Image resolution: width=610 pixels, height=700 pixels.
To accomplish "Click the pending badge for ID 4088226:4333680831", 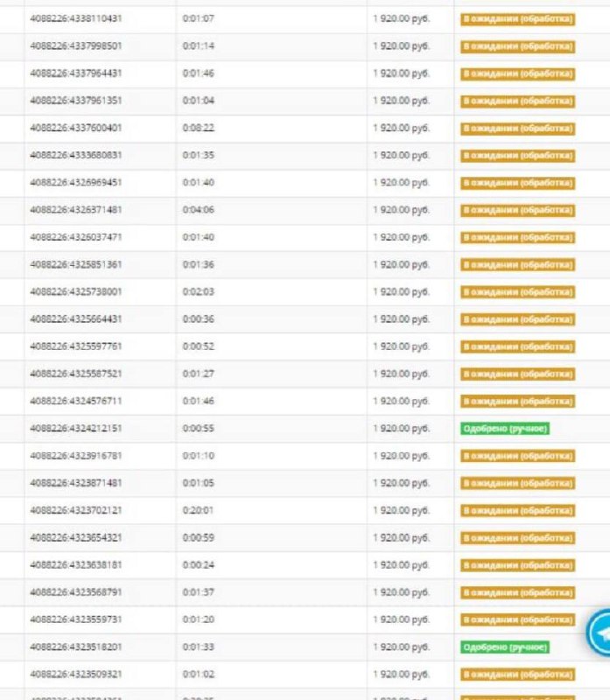I will click(x=518, y=156).
